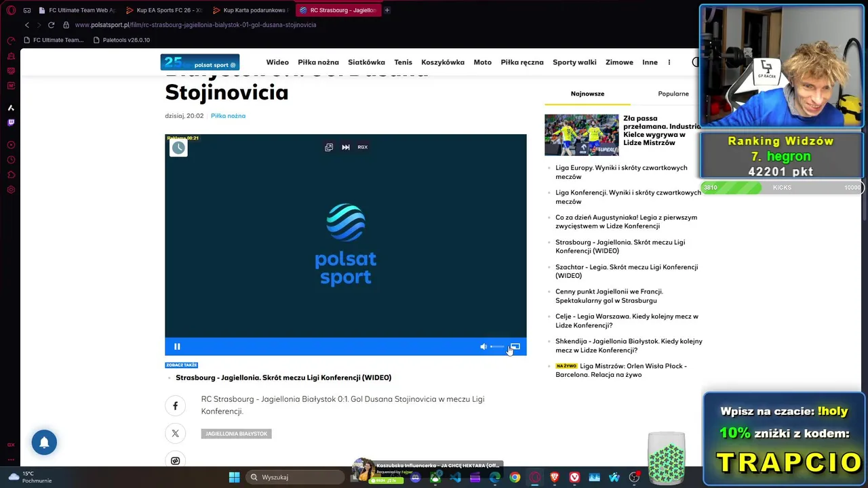Open 'Celje - Legia Warszawa' article link
This screenshot has width=868, height=488.
click(627, 321)
